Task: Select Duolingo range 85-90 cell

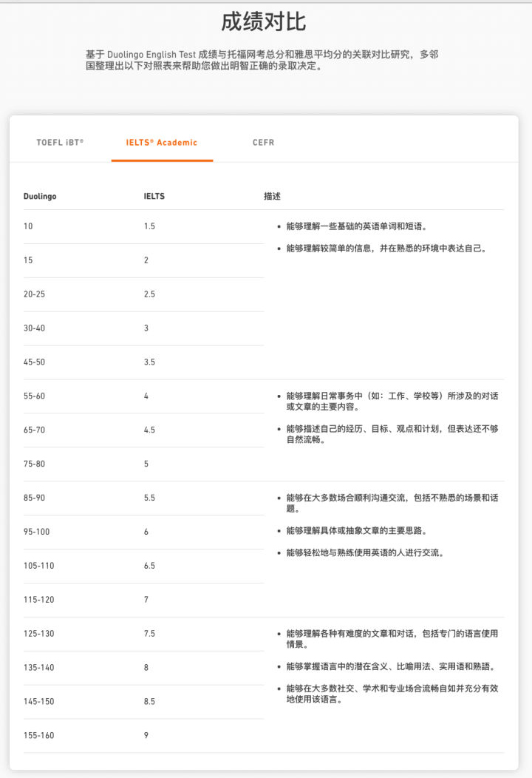Action: coord(34,498)
